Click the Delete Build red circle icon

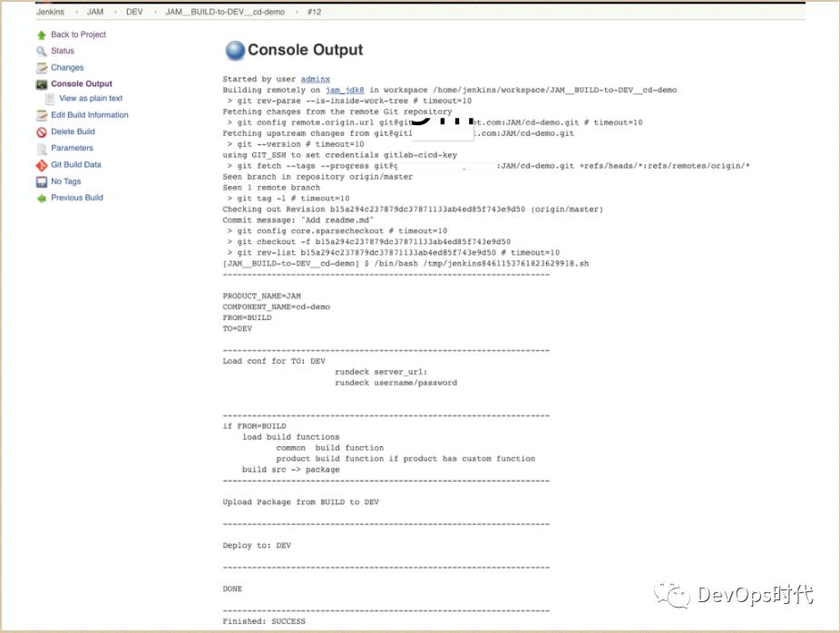click(x=41, y=132)
